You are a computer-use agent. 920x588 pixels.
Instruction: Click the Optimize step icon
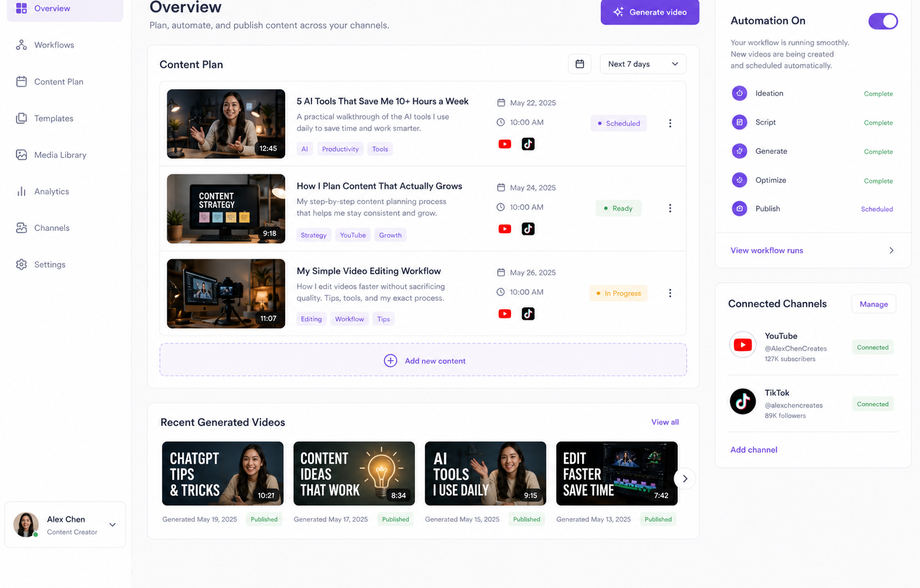pyautogui.click(x=739, y=180)
